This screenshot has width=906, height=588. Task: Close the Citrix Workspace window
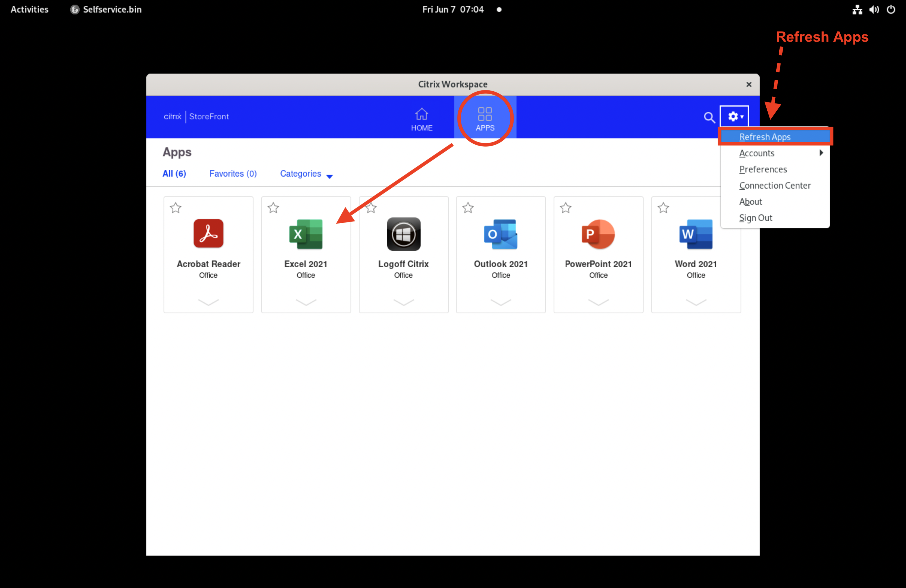tap(748, 84)
